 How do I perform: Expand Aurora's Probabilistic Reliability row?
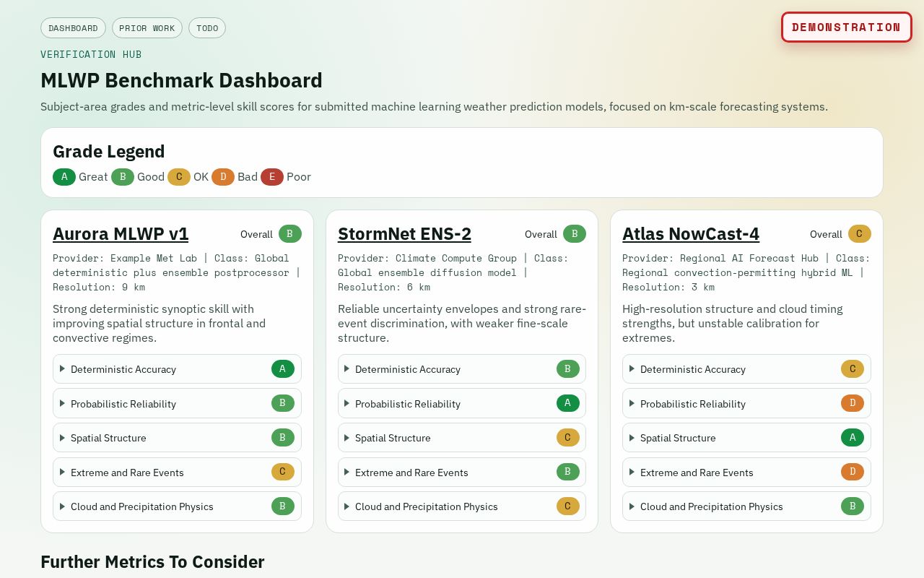click(177, 404)
